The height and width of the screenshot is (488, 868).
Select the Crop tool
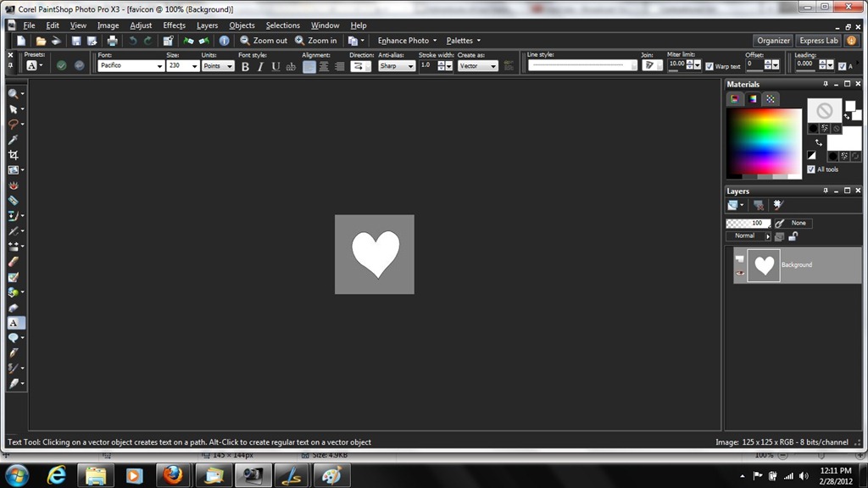tap(14, 155)
